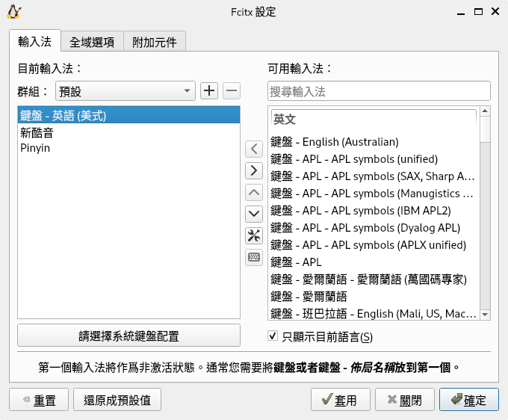Close the window with the X icon
The image size is (508, 420).
[x=495, y=12]
